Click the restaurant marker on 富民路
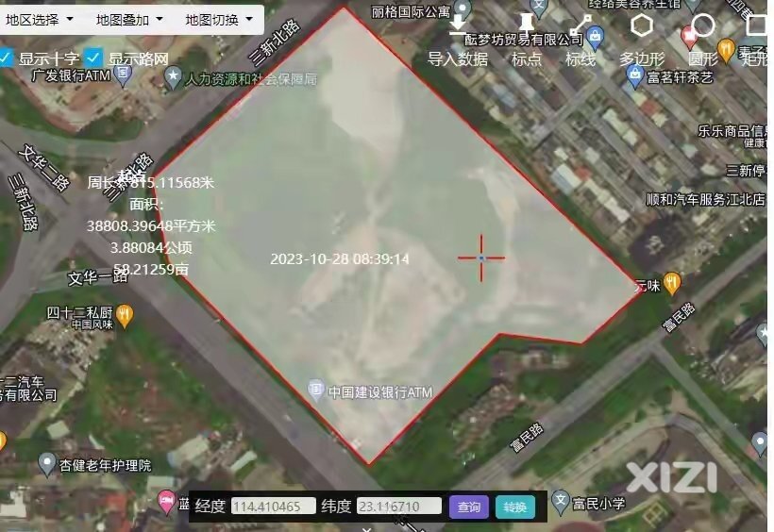The image size is (774, 532). click(x=672, y=283)
